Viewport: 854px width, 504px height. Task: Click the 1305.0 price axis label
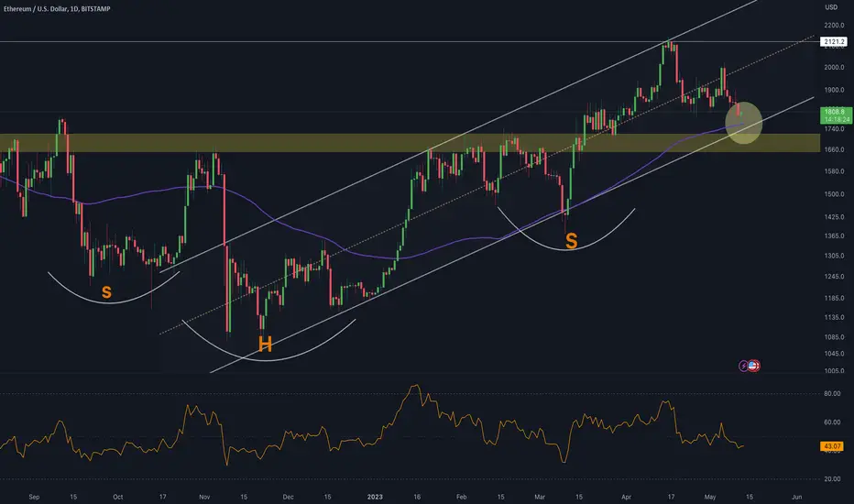tap(834, 256)
